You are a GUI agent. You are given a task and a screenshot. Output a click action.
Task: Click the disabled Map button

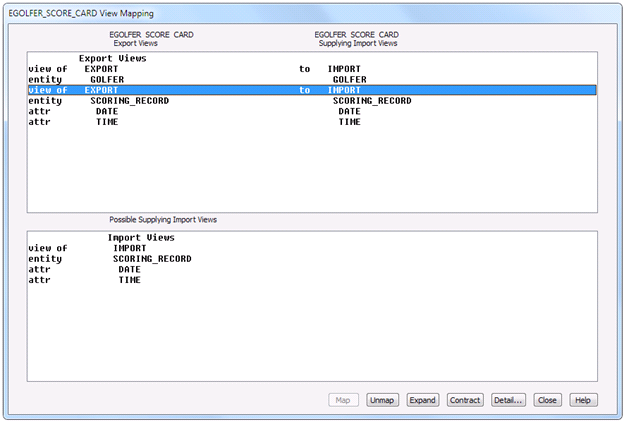point(343,400)
